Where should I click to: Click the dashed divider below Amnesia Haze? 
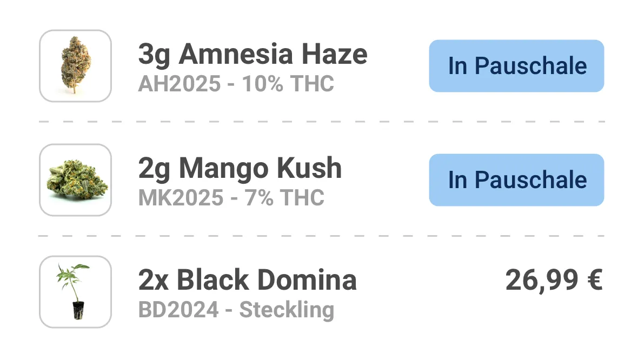(322, 122)
